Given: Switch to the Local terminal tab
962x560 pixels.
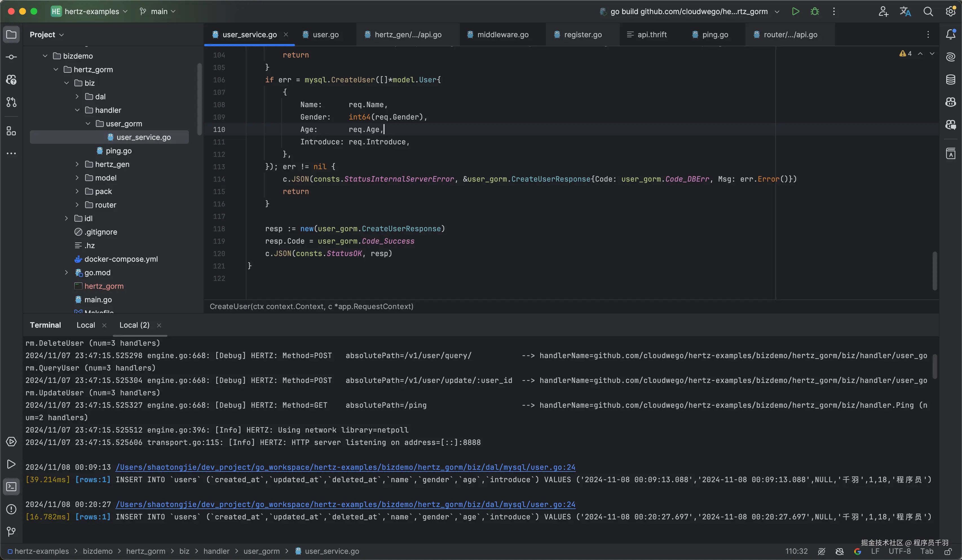Looking at the screenshot, I should (86, 325).
